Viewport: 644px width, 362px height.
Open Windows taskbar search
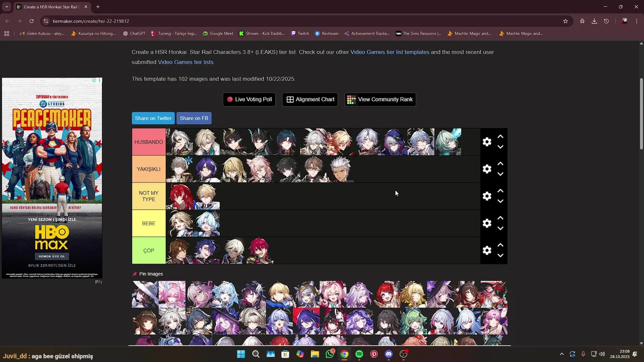pos(256,354)
